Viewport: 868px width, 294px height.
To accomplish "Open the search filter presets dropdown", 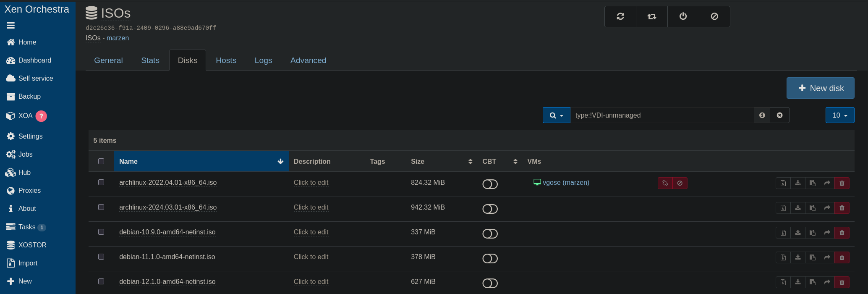I will pos(556,115).
